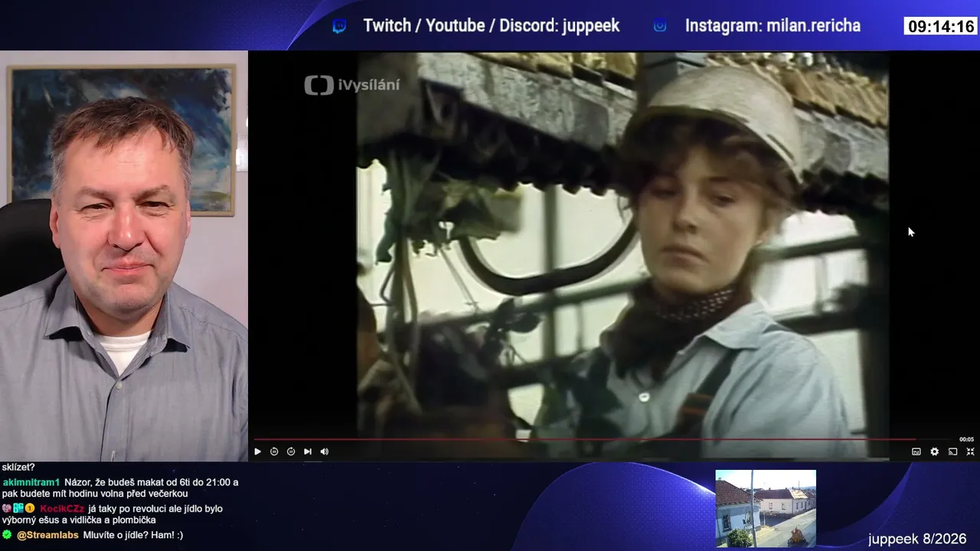
Task: Click the "juppeek 8/2026" label
Action: [x=917, y=540]
